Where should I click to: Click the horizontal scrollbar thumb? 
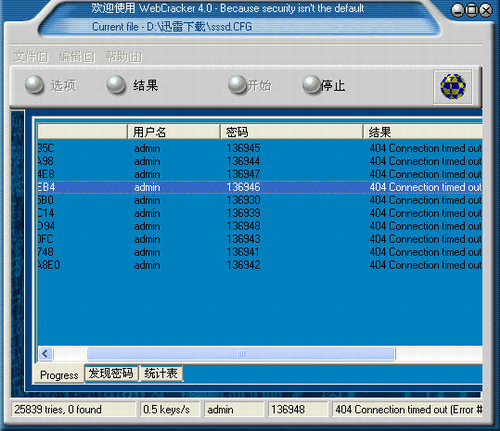tap(241, 353)
